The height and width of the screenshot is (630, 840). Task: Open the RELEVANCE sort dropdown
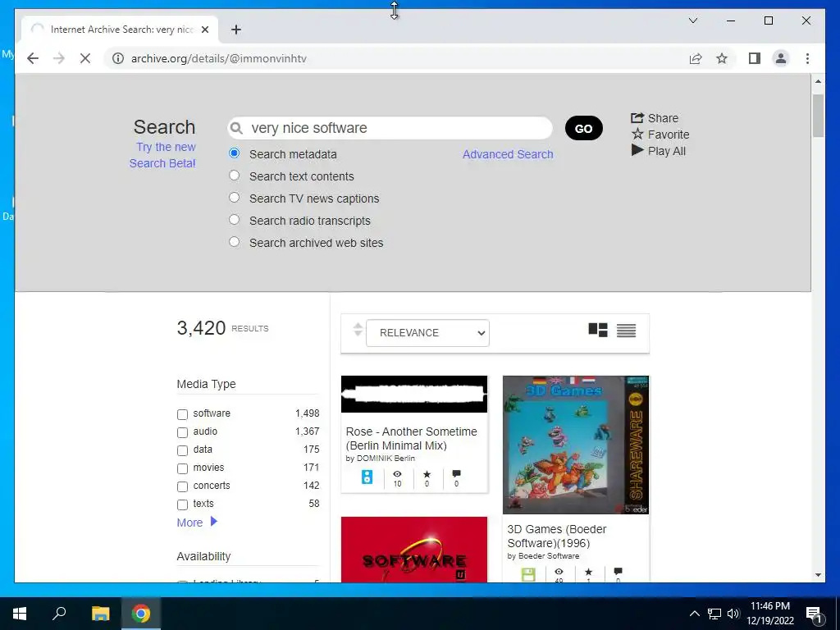pos(427,333)
